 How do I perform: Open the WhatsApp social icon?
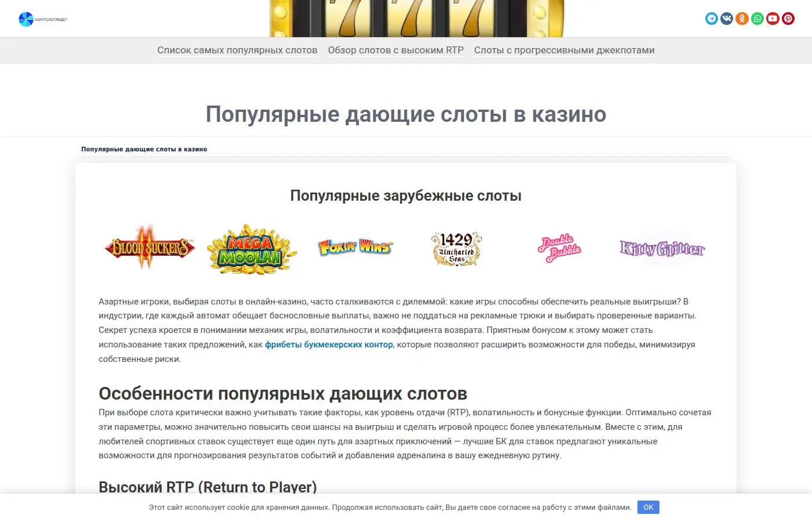tap(757, 19)
